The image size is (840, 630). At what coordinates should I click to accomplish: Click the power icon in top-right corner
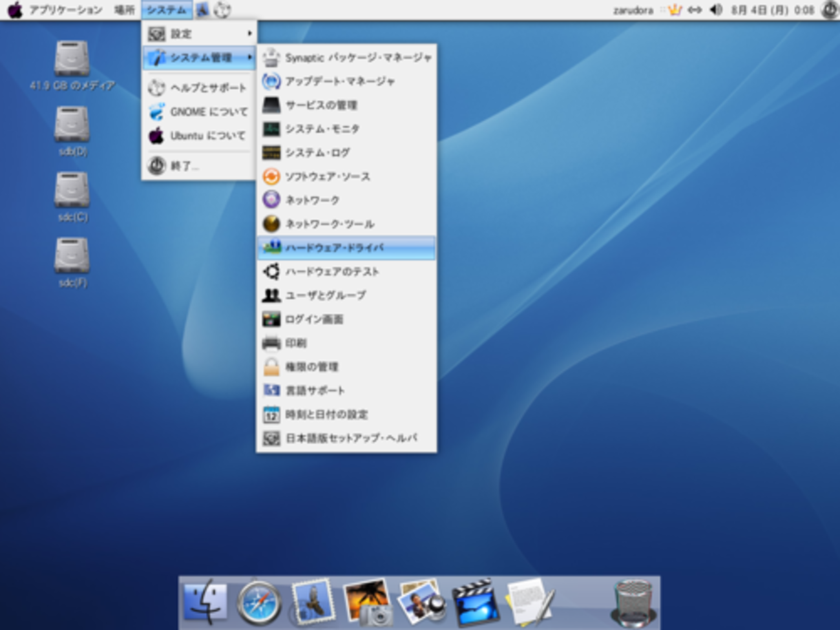click(829, 10)
